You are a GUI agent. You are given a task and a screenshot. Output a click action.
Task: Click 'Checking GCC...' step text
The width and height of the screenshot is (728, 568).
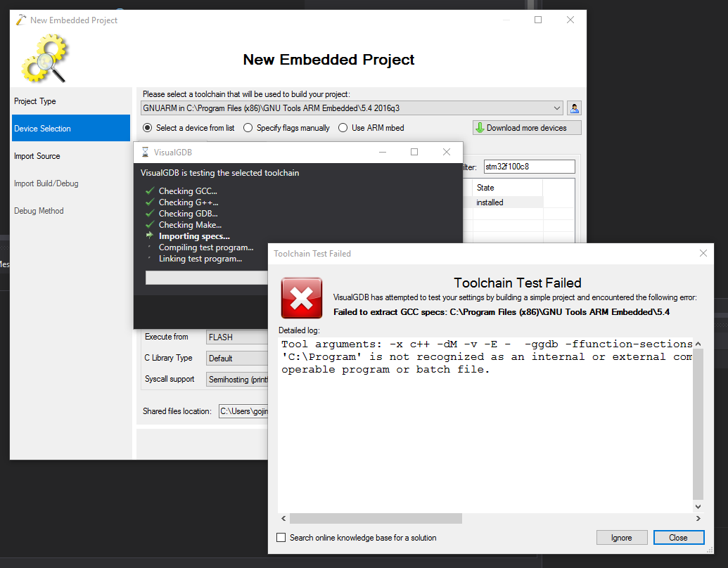(188, 191)
